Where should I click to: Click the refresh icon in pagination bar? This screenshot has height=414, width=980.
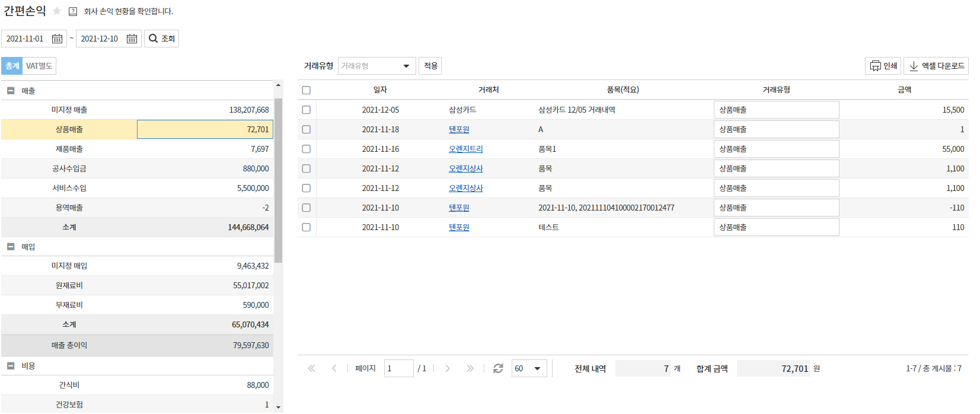click(x=498, y=368)
